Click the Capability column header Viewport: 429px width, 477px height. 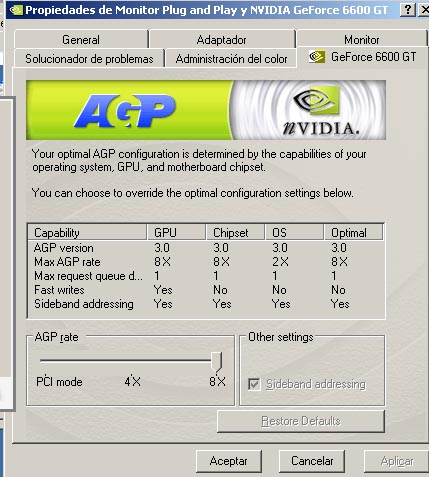[87, 232]
